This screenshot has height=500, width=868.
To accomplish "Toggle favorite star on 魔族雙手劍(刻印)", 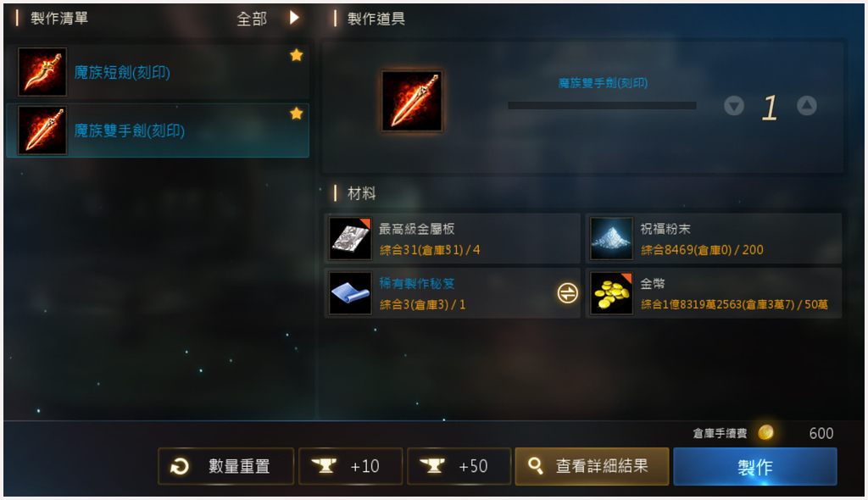I will click(296, 114).
